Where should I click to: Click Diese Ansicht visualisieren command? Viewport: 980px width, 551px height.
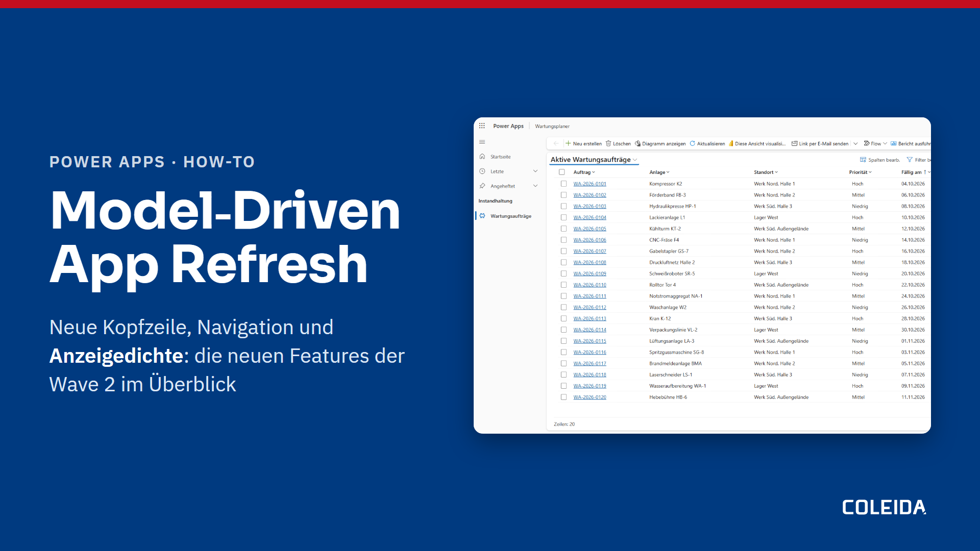pos(757,144)
